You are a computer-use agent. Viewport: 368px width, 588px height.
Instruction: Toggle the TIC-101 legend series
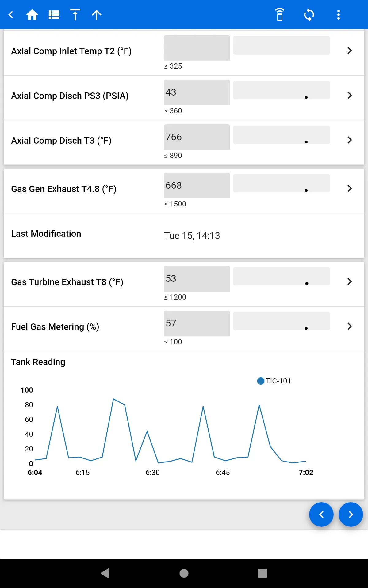pyautogui.click(x=274, y=381)
